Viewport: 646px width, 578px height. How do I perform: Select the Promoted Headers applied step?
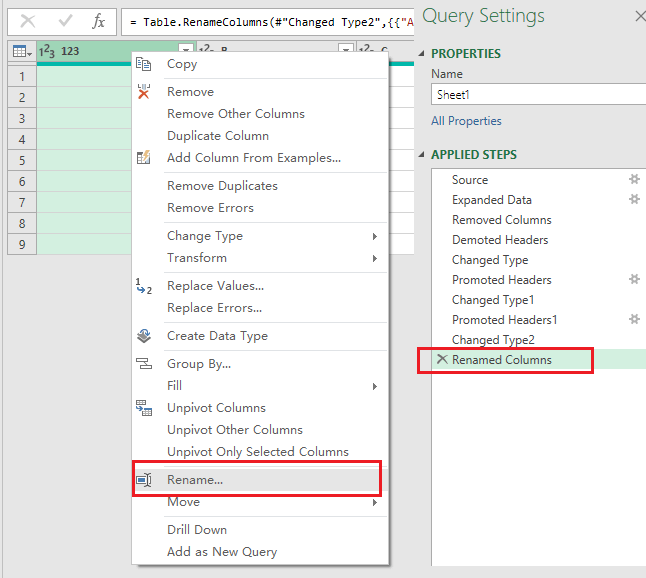(x=501, y=280)
